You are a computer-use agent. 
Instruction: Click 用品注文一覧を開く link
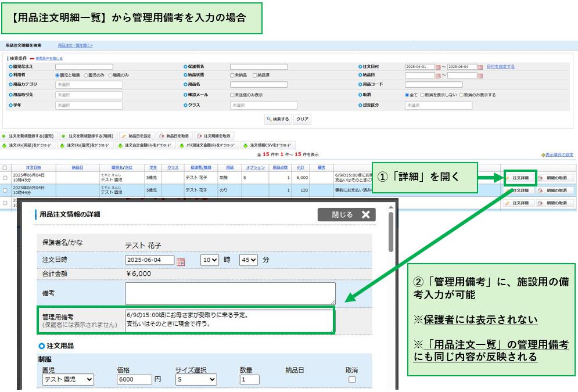pyautogui.click(x=75, y=45)
